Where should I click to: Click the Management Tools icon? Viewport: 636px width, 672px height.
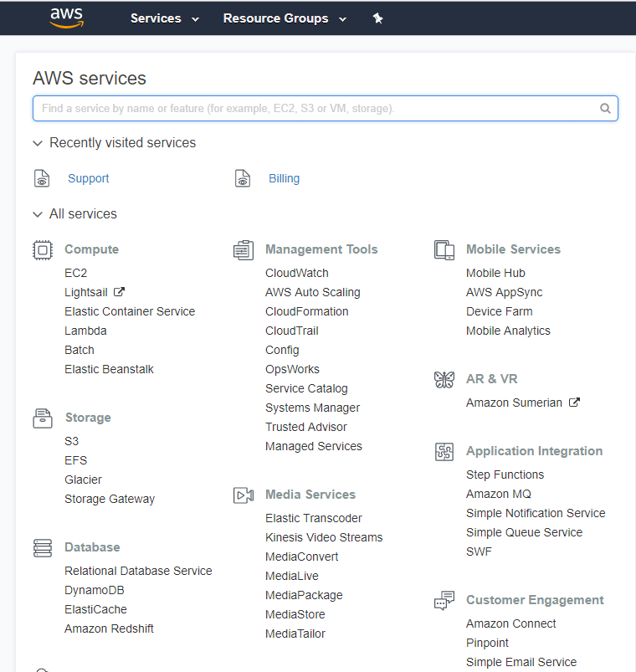[244, 249]
